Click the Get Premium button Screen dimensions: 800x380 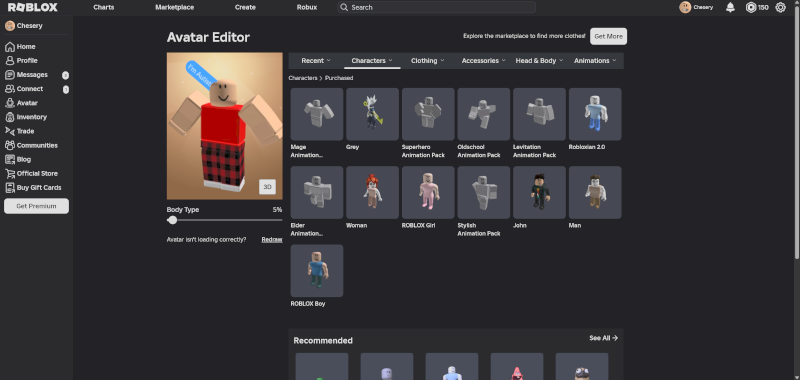click(36, 206)
